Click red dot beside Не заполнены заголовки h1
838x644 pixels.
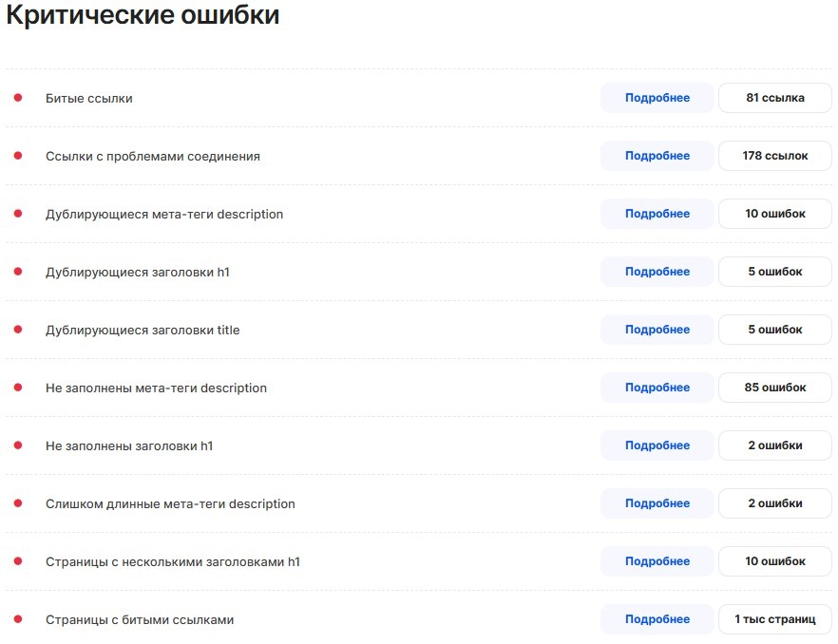18,445
